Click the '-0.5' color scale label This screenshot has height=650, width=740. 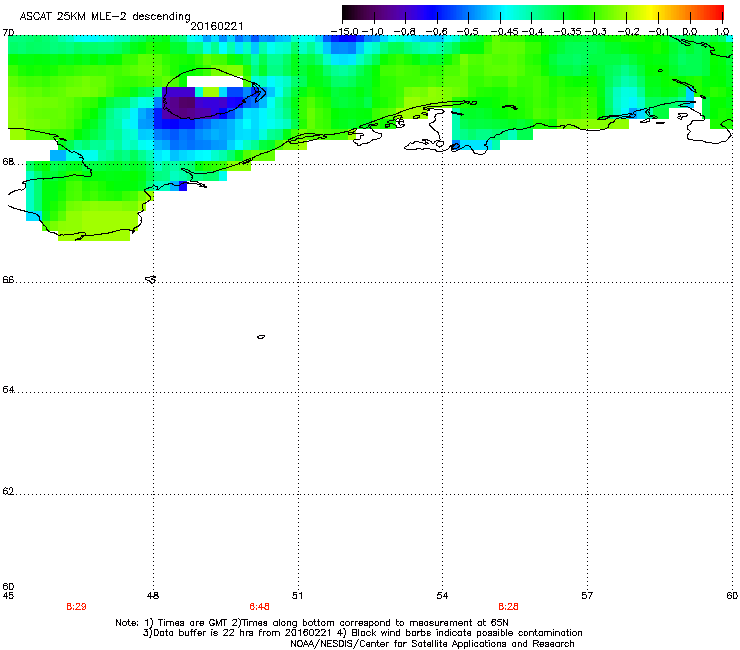click(x=468, y=32)
